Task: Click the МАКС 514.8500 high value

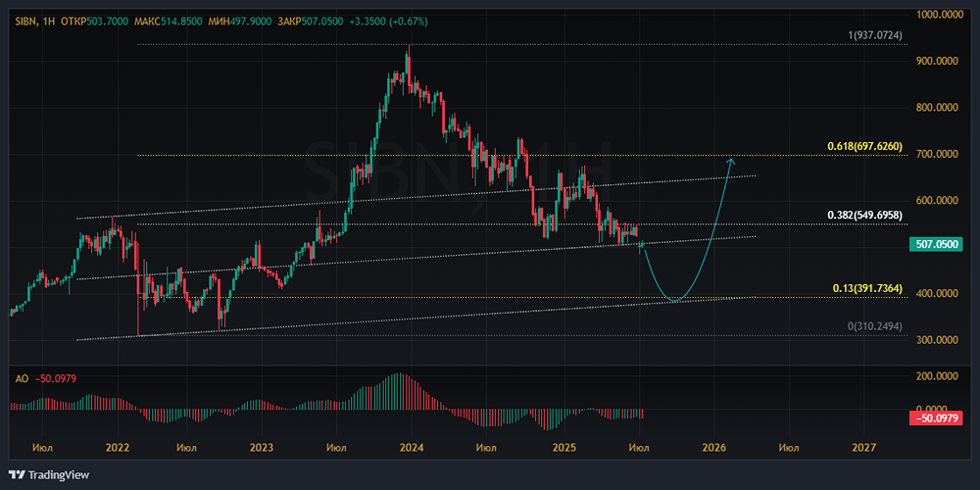Action: pos(167,22)
